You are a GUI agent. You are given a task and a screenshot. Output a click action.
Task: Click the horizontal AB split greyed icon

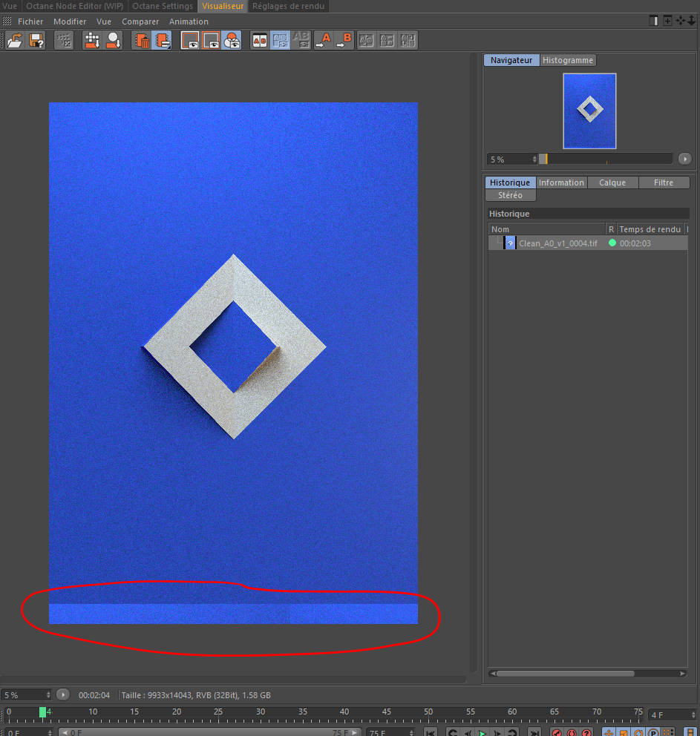pos(387,40)
